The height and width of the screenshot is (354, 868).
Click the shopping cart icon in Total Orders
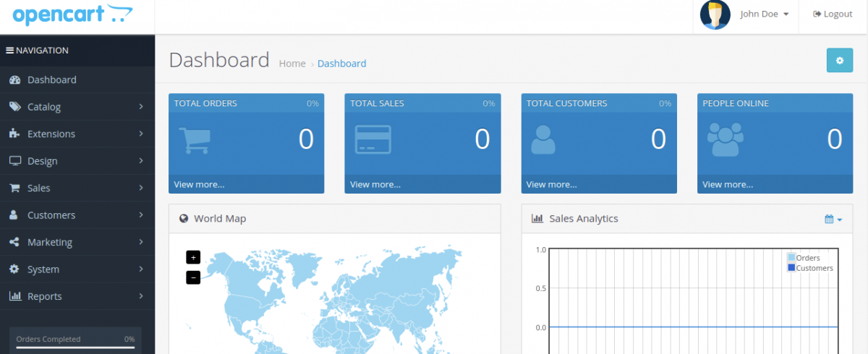point(194,140)
